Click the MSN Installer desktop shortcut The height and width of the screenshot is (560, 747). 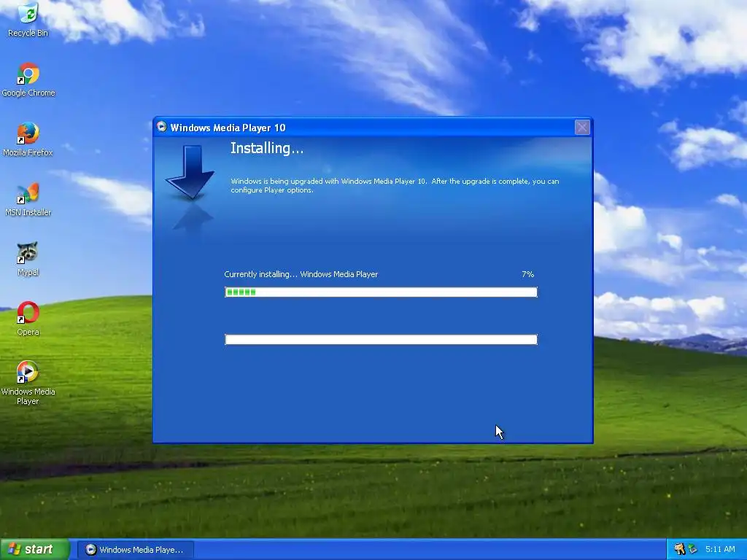pos(28,199)
